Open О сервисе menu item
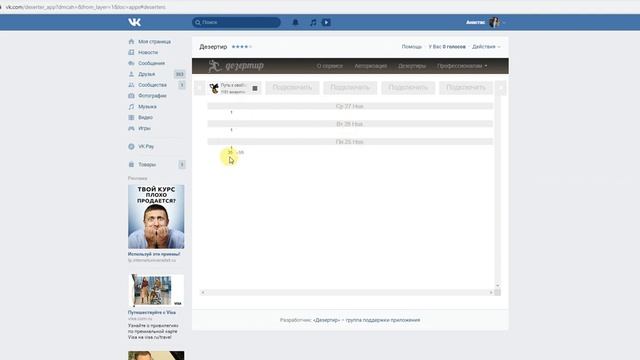Screen dimensions: 640x360 pos(330,66)
